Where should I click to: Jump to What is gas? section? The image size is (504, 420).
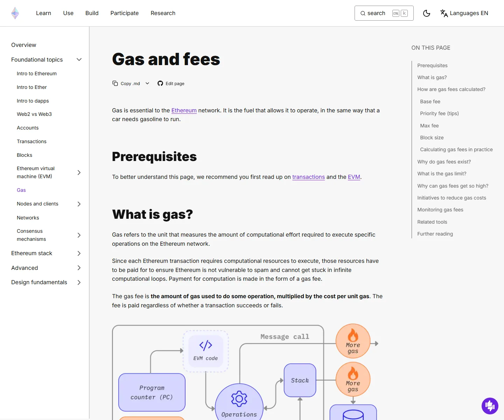coord(432,77)
